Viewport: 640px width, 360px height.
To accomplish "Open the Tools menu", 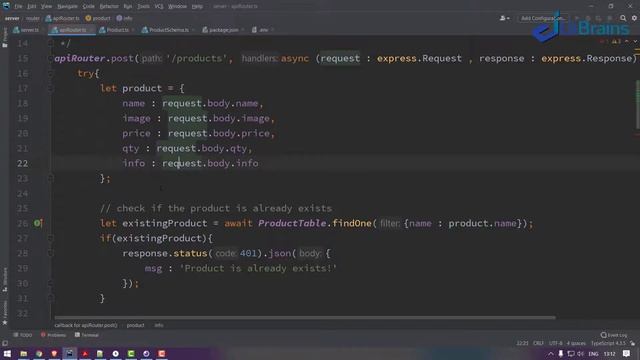I will (143, 6).
